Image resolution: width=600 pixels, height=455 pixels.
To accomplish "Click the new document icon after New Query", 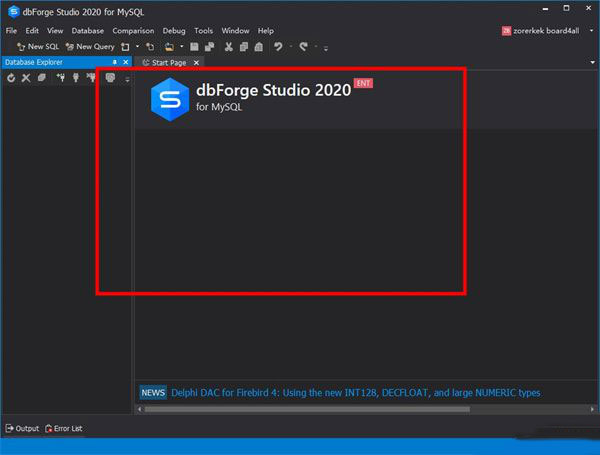I will coord(125,47).
